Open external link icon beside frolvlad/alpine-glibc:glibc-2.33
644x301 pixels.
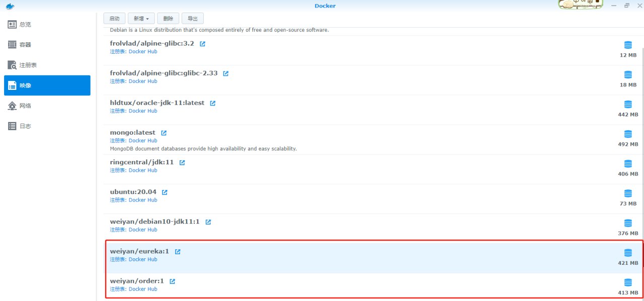(226, 73)
